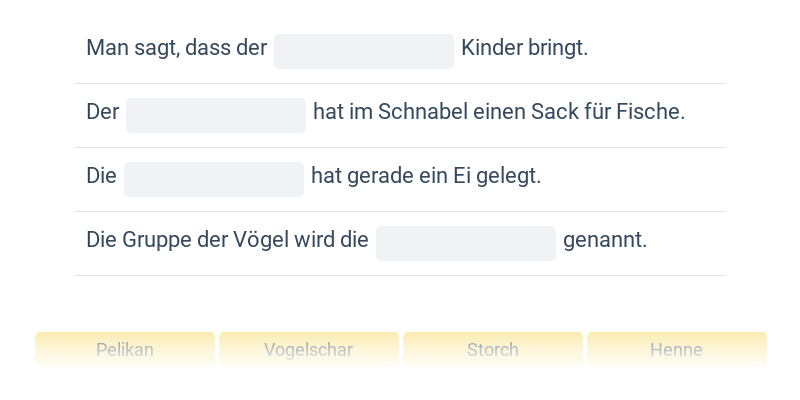Click the Henne word tile

[x=676, y=350]
